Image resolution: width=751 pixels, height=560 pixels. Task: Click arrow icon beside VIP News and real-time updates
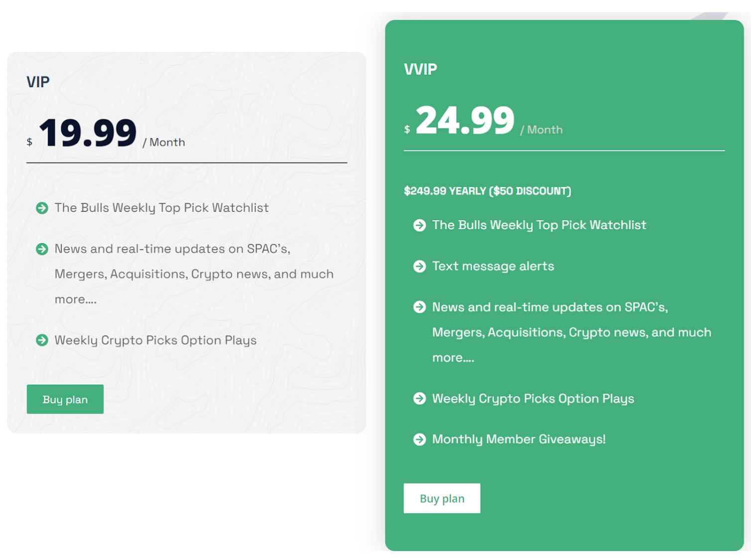42,249
